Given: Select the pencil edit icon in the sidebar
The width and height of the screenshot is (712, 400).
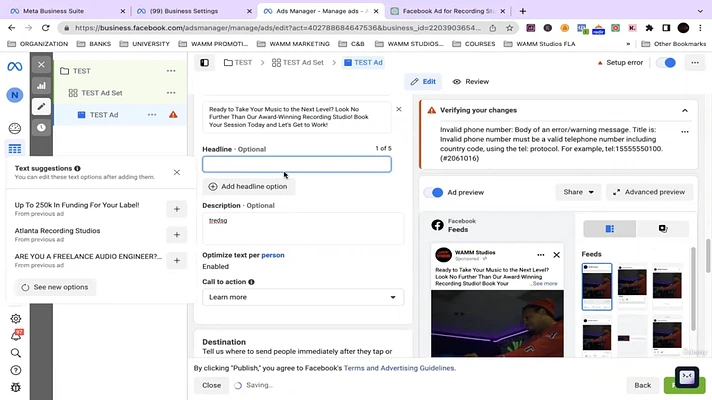Looking at the screenshot, I should click(41, 106).
